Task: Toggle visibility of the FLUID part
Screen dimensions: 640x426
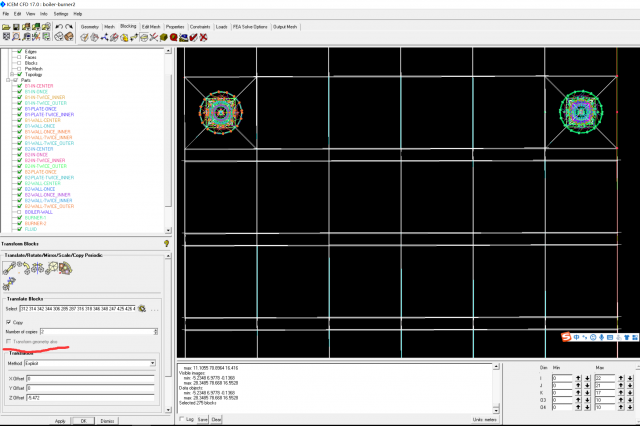Action: click(x=19, y=230)
